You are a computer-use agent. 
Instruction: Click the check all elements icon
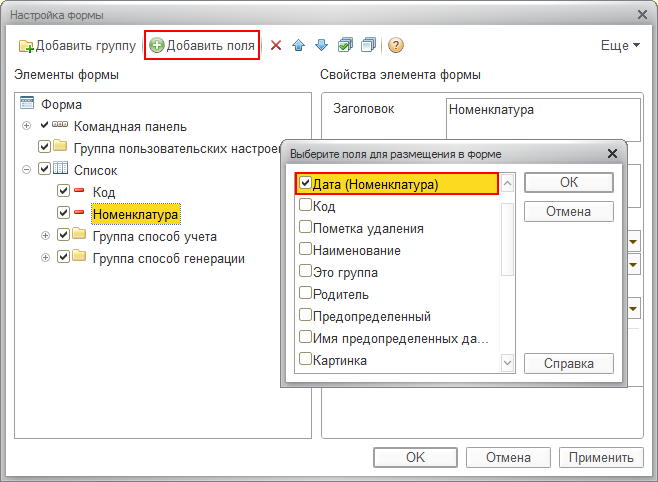[x=345, y=45]
